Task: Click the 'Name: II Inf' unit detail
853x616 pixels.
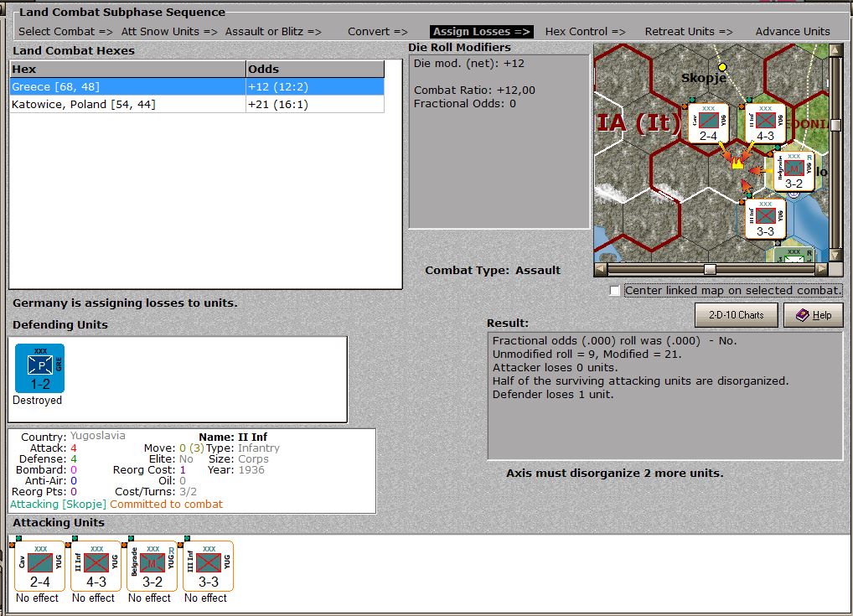Action: click(x=233, y=437)
